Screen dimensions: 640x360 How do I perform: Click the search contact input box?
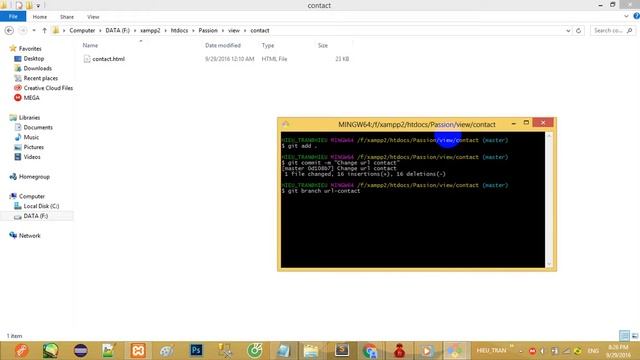(612, 31)
